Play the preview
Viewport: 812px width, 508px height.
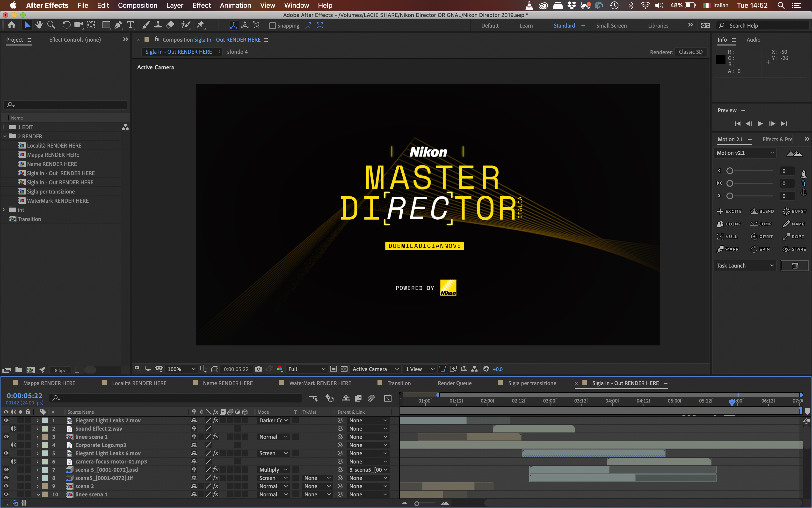click(x=760, y=124)
